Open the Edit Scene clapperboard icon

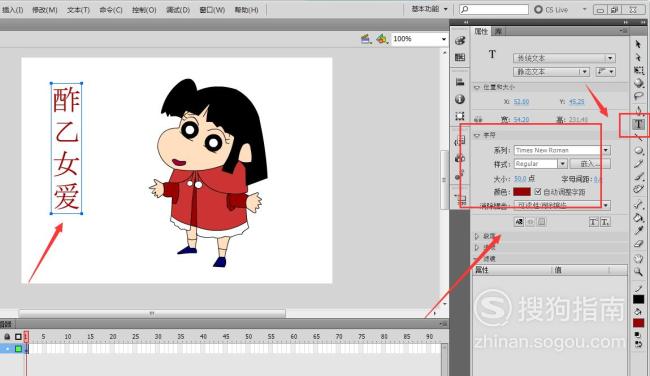(x=365, y=39)
